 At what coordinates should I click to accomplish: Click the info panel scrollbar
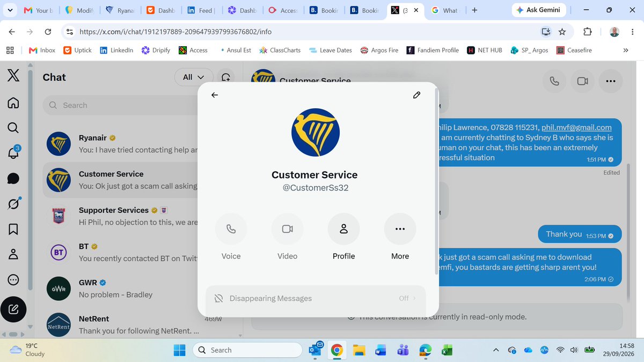pyautogui.click(x=436, y=182)
